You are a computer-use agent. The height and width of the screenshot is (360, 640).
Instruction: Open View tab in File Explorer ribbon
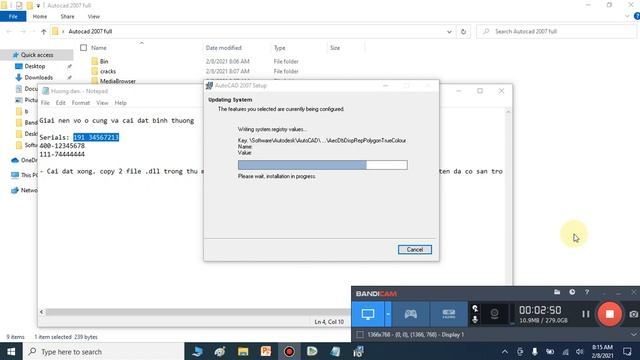pos(93,16)
